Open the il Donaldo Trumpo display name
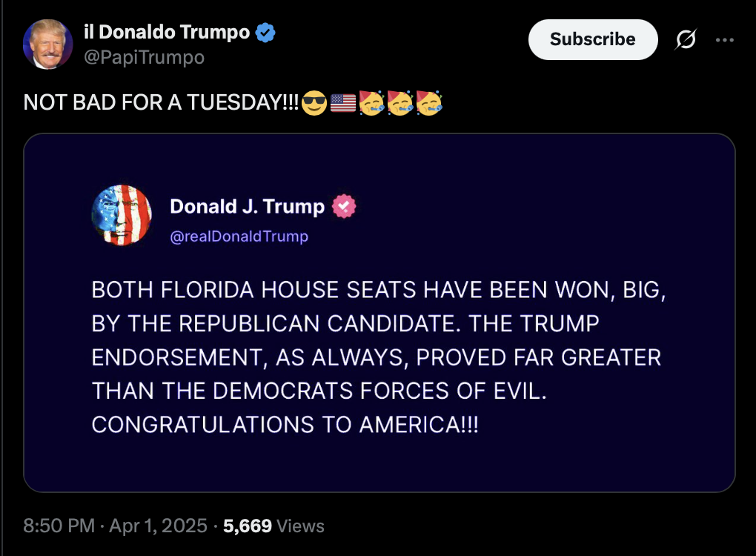This screenshot has width=756, height=556. click(x=166, y=33)
